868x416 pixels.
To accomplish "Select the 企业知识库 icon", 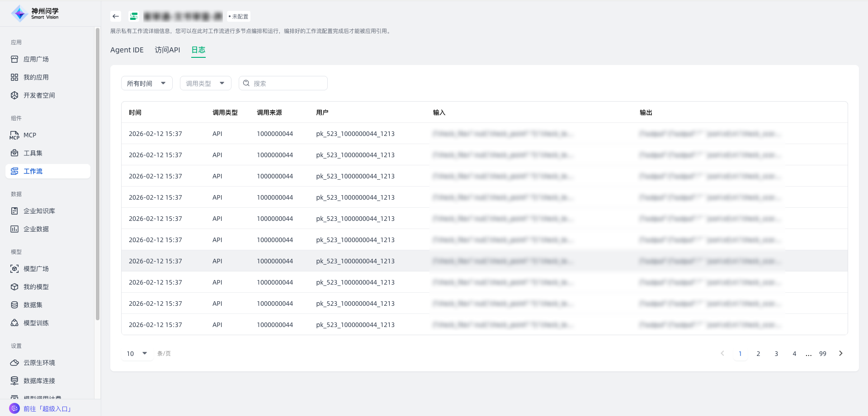I will (14, 211).
